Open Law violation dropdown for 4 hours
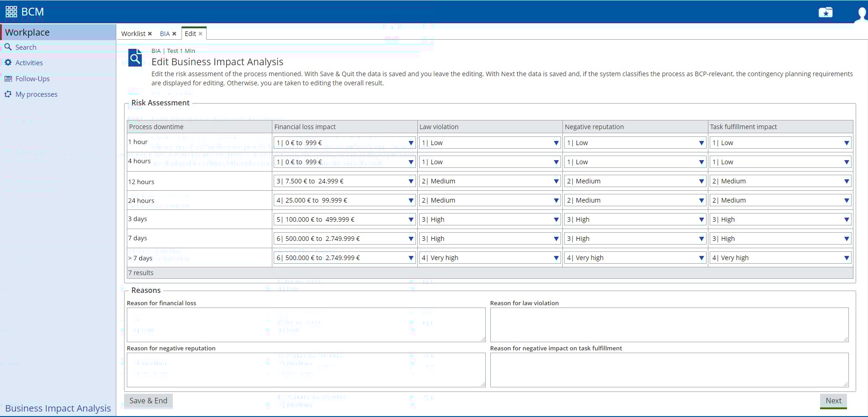Viewport: 868px width, 417px height. [x=490, y=162]
